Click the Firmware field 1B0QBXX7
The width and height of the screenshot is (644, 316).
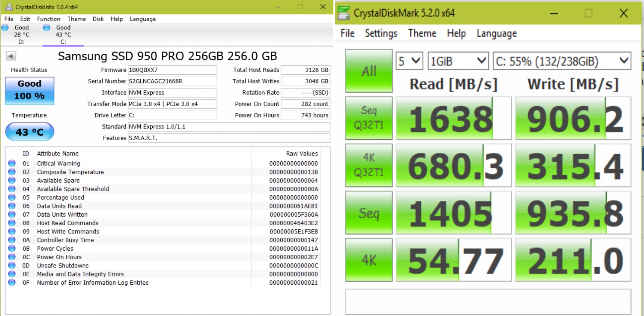[x=172, y=70]
